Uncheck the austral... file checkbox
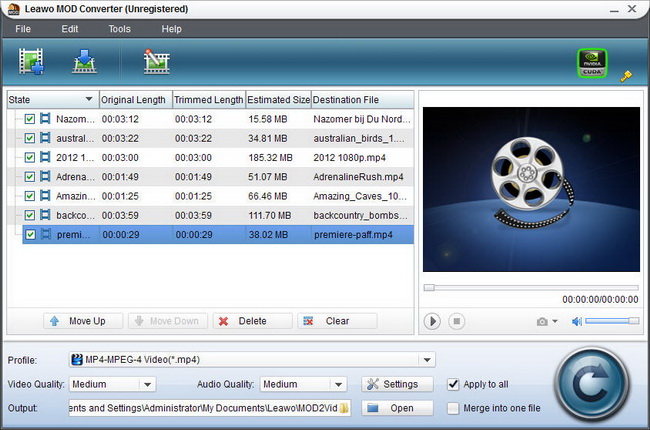Viewport: 650px width, 430px height. [x=29, y=138]
